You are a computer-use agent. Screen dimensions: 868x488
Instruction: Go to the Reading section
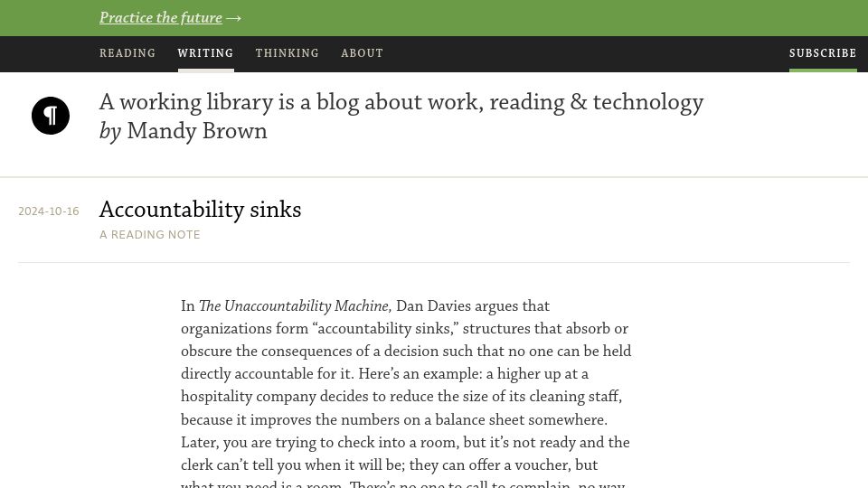(x=127, y=53)
